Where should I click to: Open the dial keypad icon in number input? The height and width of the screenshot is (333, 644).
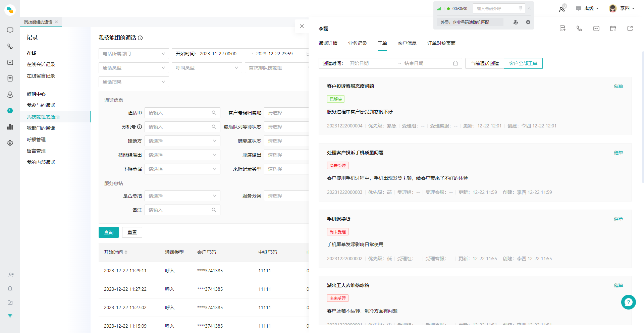tap(520, 8)
